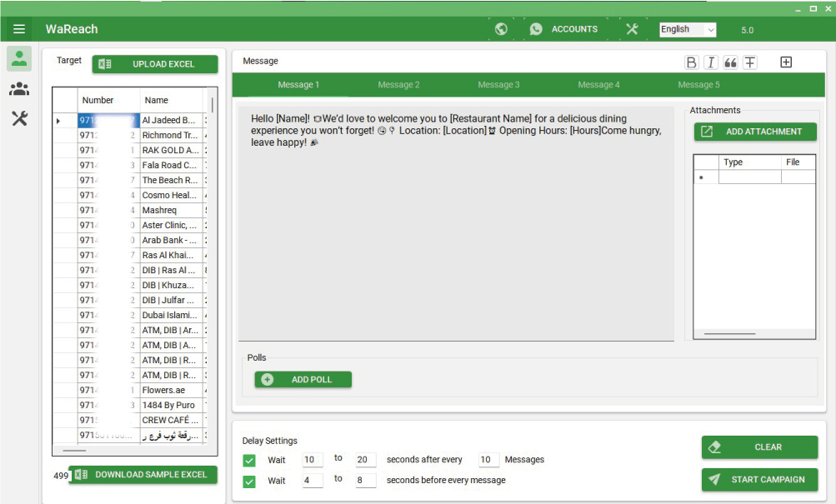This screenshot has width=836, height=504.
Task: Toggle the wait after every messages checkbox
Action: 249,460
